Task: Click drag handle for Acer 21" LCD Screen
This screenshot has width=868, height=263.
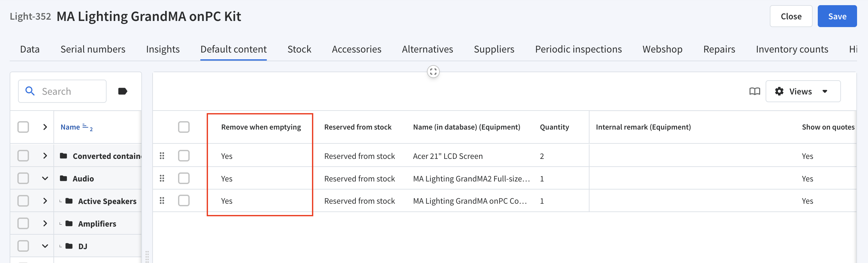Action: [162, 156]
